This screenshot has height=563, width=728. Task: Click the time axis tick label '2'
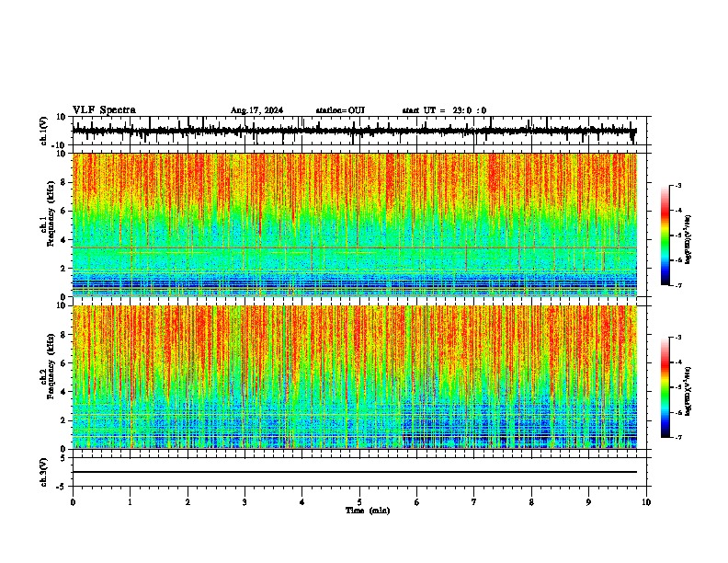[188, 502]
